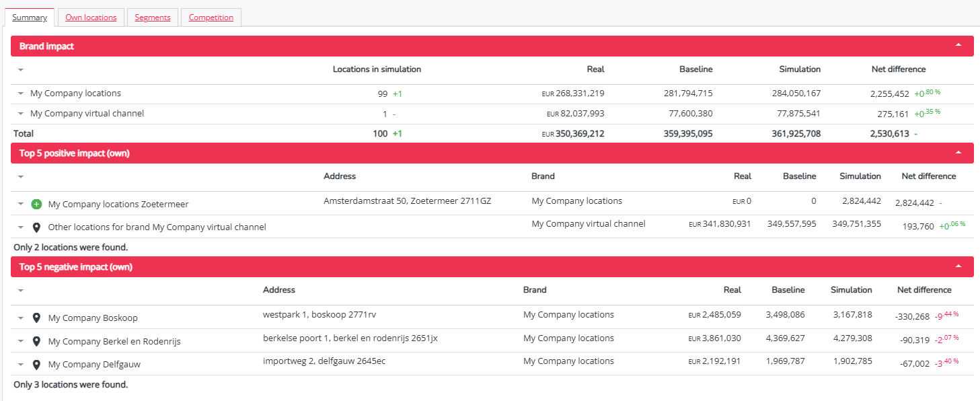Collapse the Top 5 positive impact section
The image size is (980, 401).
click(958, 153)
